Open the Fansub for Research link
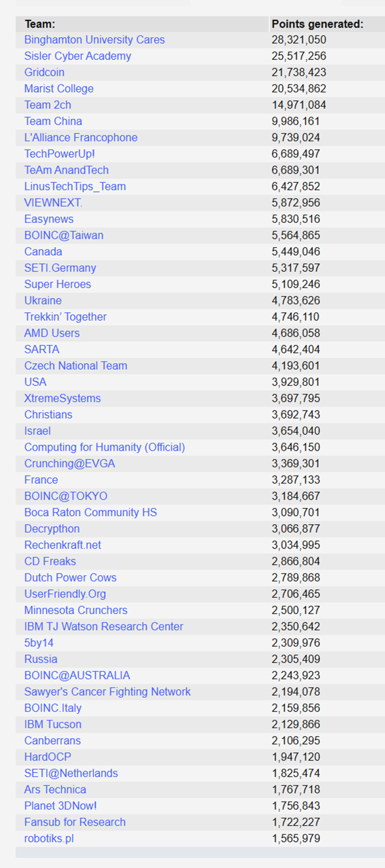This screenshot has width=385, height=868. click(75, 822)
